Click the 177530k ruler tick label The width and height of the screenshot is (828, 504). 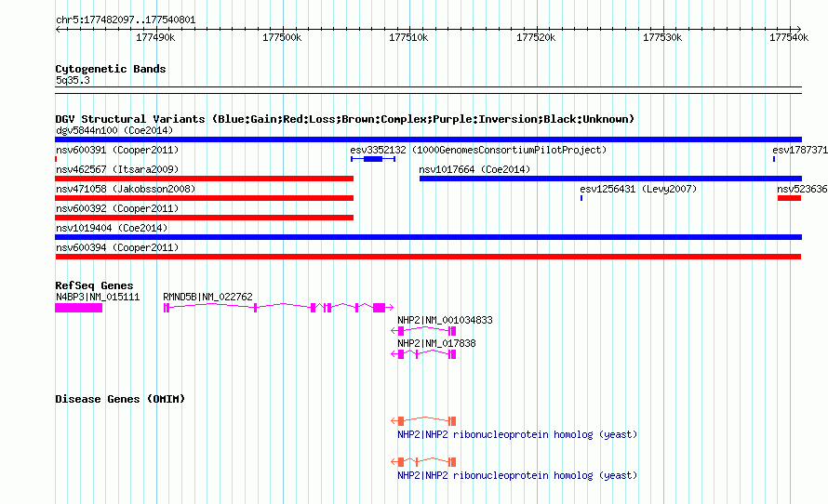coord(662,37)
